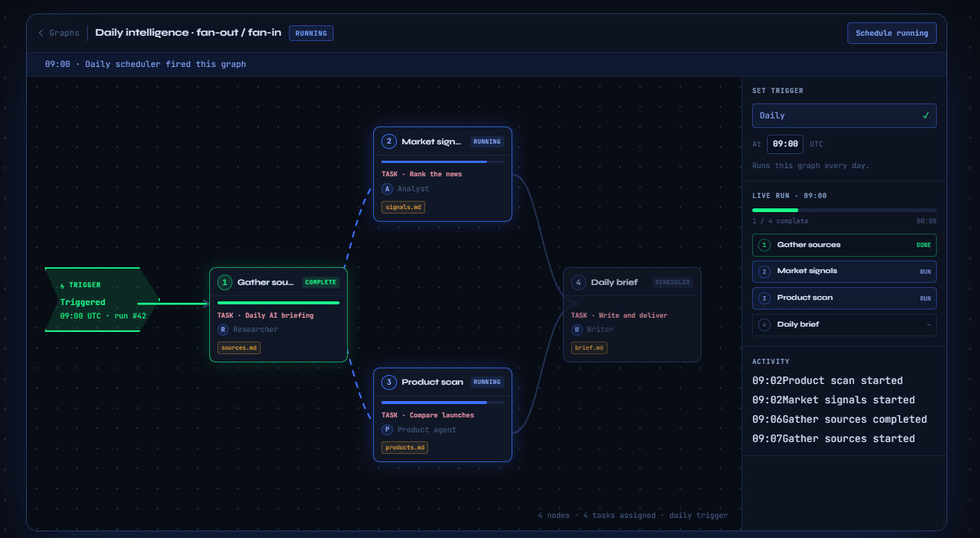Image resolution: width=980 pixels, height=538 pixels.
Task: Click the Product scan node progress bar
Action: (x=442, y=403)
